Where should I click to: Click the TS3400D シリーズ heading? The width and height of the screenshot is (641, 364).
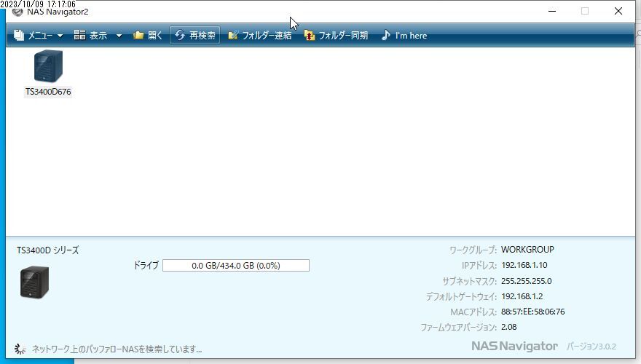pos(48,250)
